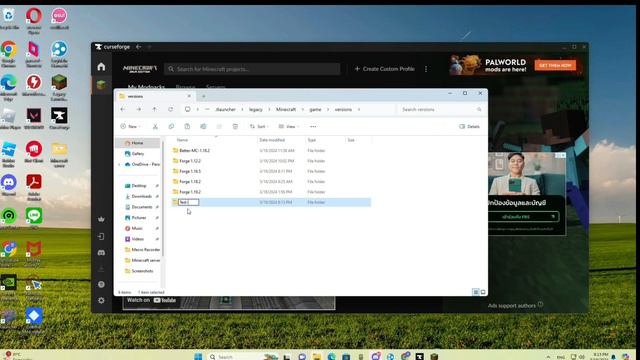Go forward in File Explorer
640x360 pixels.
coord(139,109)
